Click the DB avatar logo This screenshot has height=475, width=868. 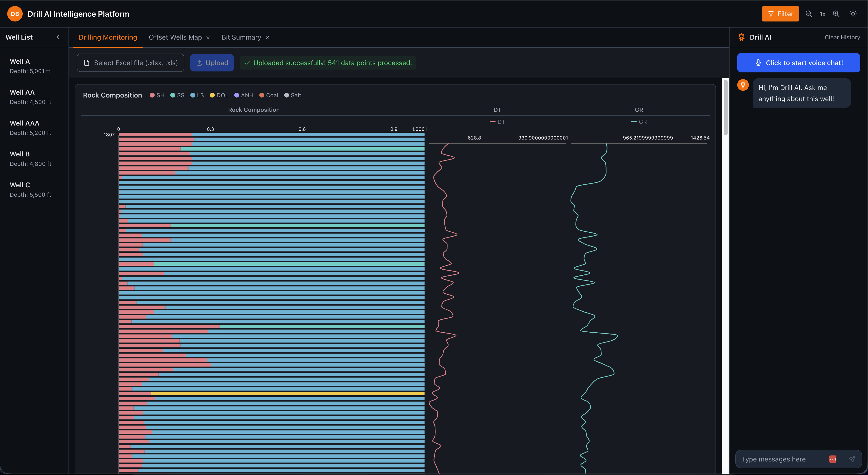pyautogui.click(x=15, y=14)
